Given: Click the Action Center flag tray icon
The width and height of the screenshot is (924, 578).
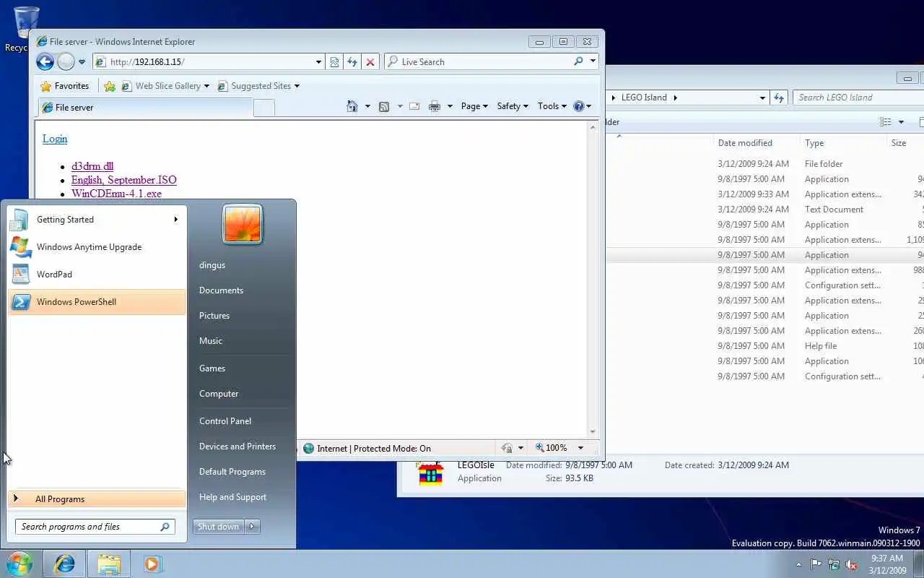Looking at the screenshot, I should 816,564.
